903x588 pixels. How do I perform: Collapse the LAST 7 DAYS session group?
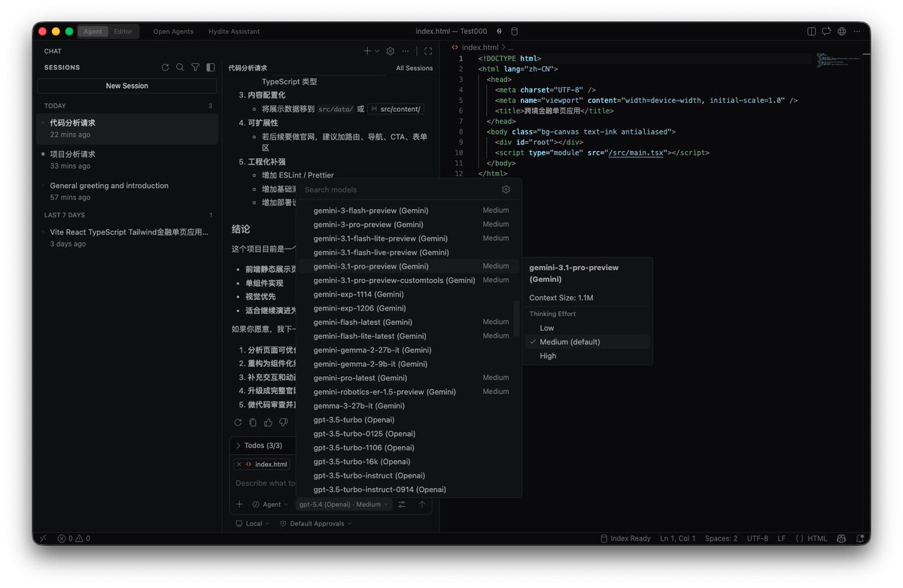click(x=128, y=215)
